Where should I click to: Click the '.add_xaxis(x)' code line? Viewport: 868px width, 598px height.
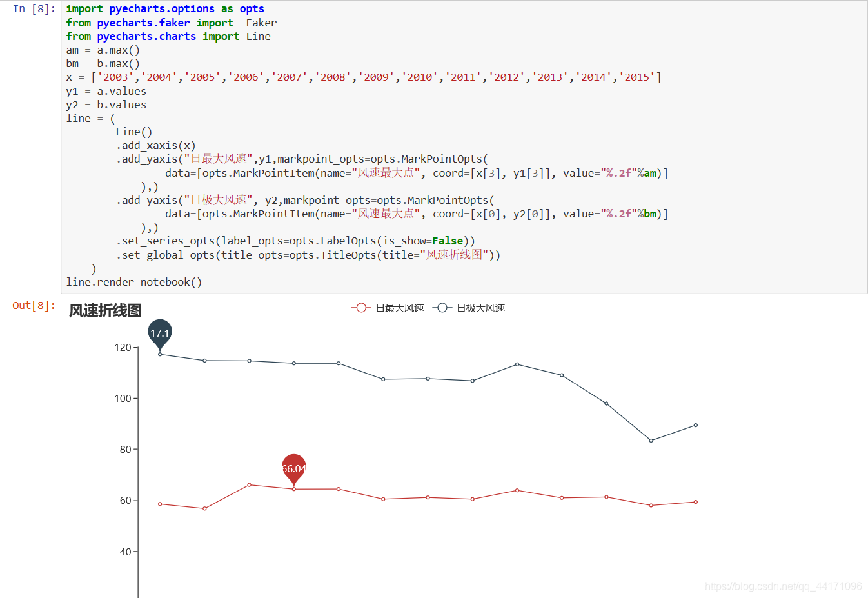155,146
